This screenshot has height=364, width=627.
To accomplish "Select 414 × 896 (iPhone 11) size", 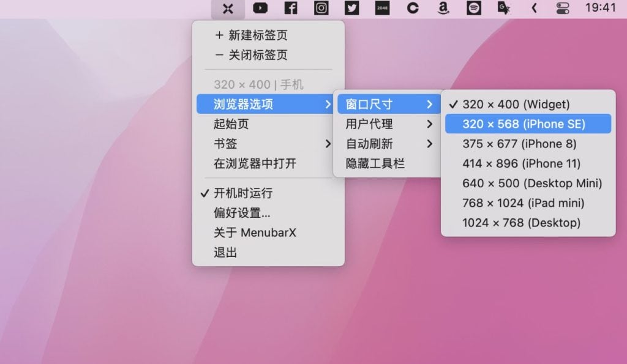I will [528, 163].
